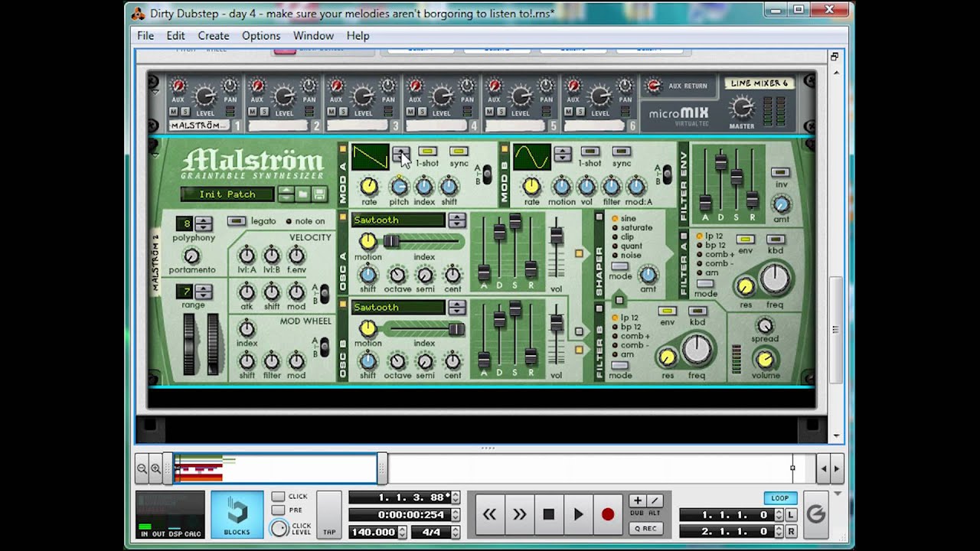Screen dimensions: 980x551
Task: Open the Window menu
Action: pos(313,36)
